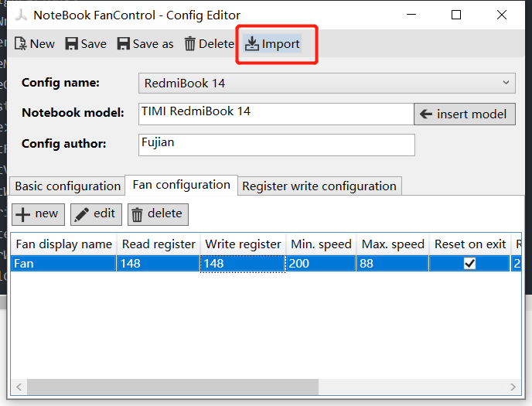This screenshot has width=532, height=406.
Task: Click the horizontal scrollbar right arrow
Action: (x=513, y=387)
